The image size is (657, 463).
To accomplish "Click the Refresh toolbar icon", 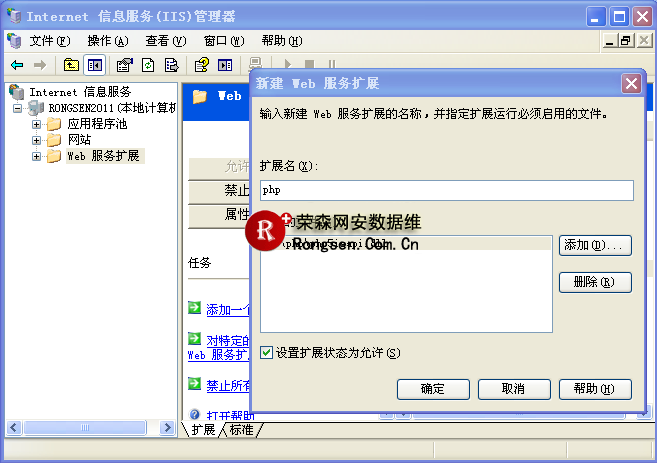I will click(148, 65).
